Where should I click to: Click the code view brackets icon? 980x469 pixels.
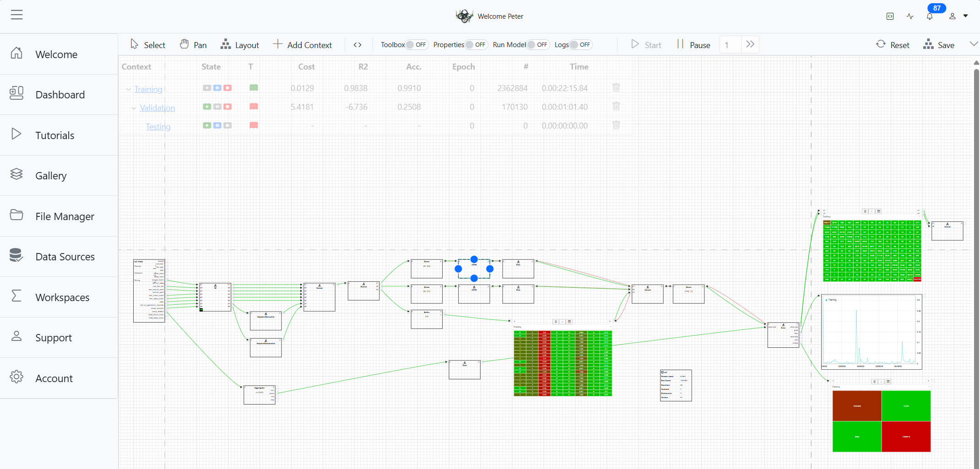[357, 45]
